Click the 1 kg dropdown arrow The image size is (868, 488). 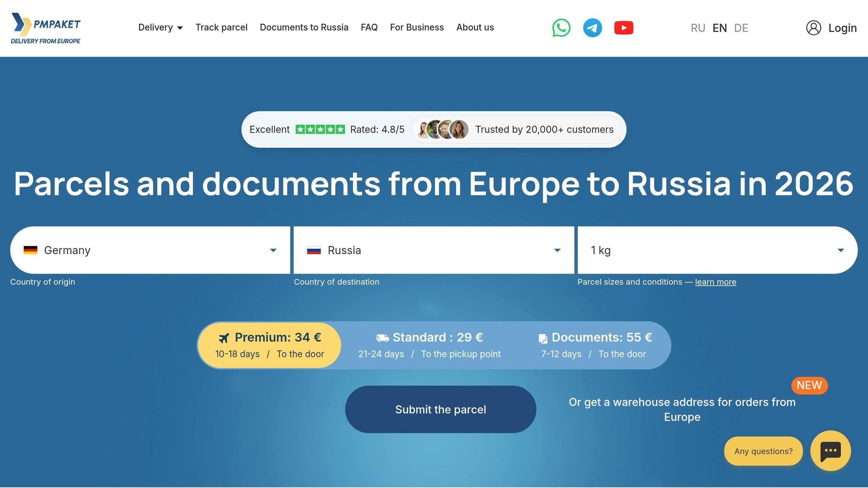(x=841, y=250)
